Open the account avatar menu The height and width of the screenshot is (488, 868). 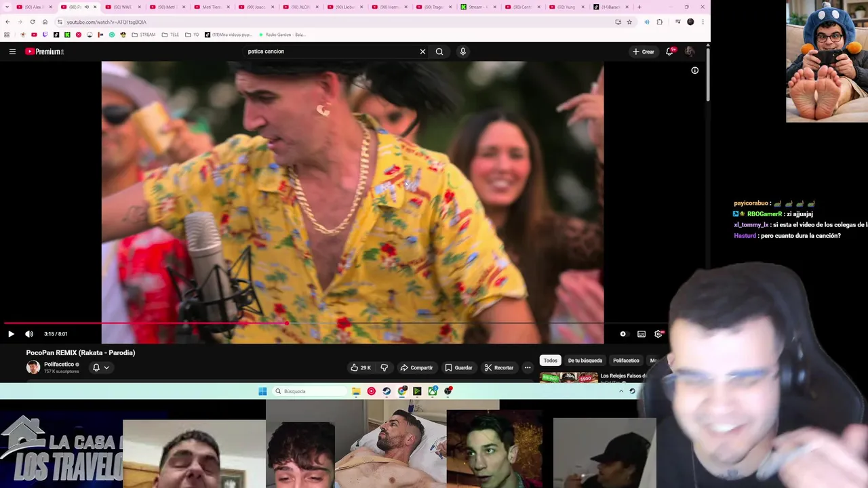tap(690, 52)
